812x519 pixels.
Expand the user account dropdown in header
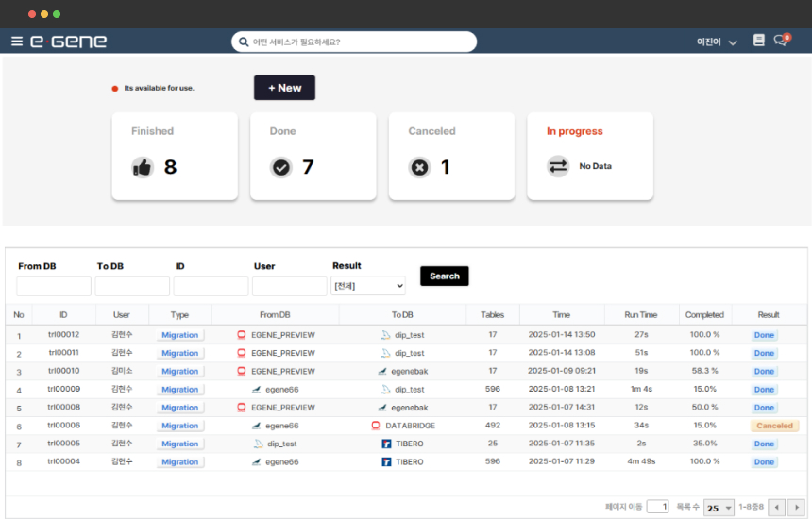[x=733, y=42]
